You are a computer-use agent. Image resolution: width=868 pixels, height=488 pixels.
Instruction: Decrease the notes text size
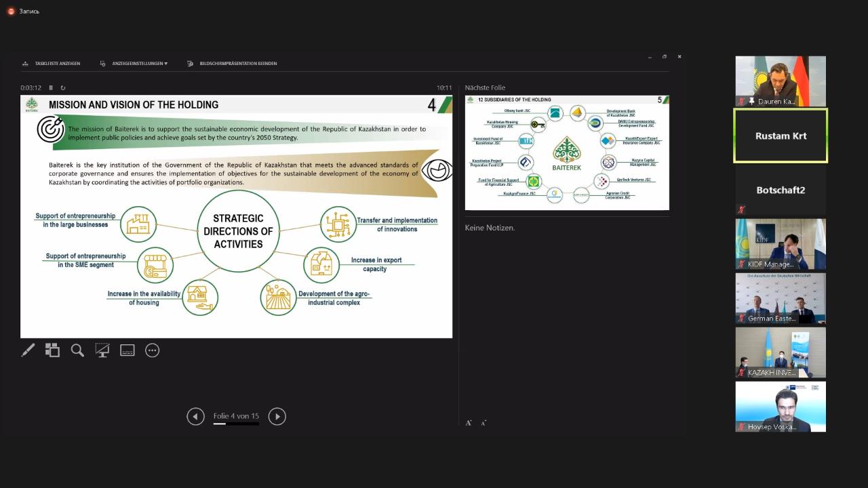(x=484, y=423)
